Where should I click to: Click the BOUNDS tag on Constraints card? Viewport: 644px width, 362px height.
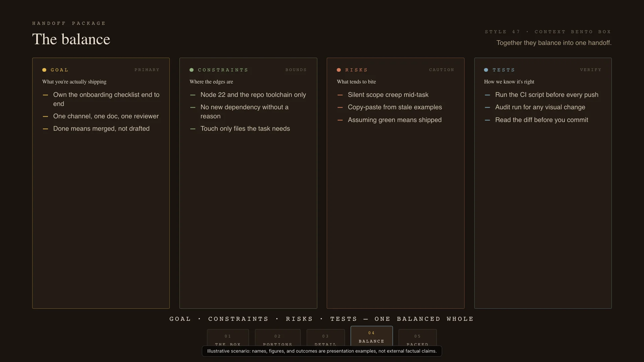point(296,70)
